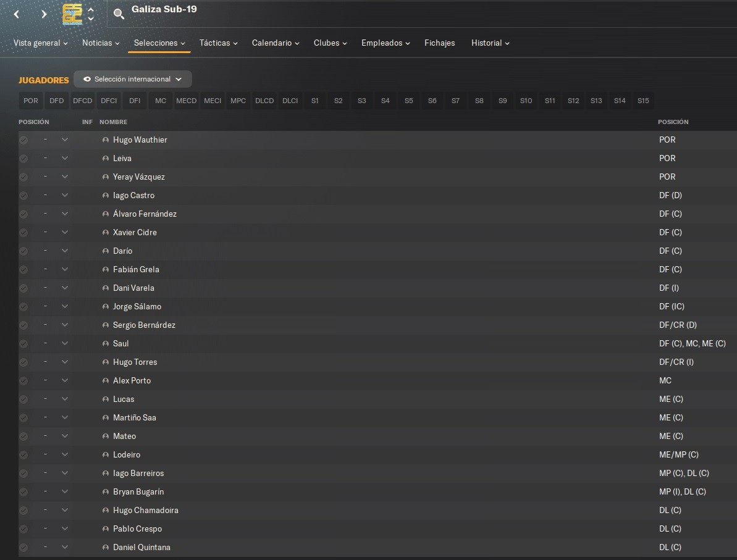This screenshot has height=560, width=737.
Task: Open the position dropdown chevron for Hugo Torres
Action: pyautogui.click(x=65, y=362)
